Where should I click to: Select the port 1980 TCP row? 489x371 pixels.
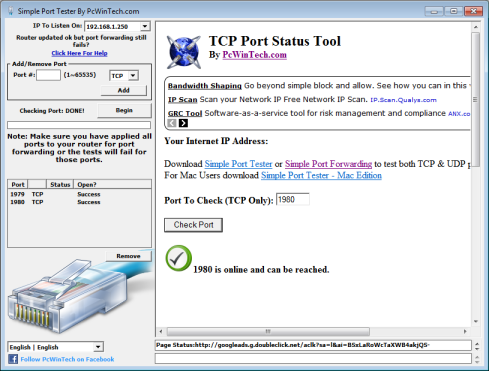point(79,202)
